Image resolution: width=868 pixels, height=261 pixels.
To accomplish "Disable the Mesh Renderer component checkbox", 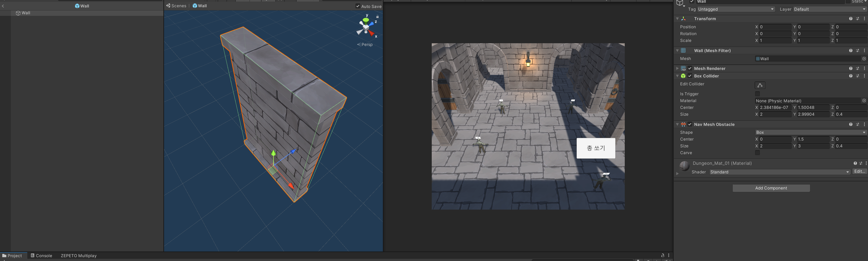I will (690, 68).
